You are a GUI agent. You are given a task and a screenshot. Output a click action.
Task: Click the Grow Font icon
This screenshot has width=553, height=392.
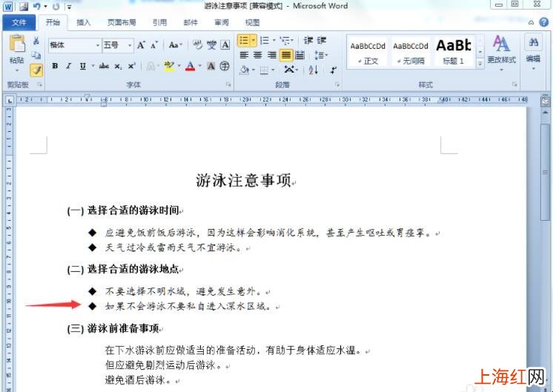141,45
